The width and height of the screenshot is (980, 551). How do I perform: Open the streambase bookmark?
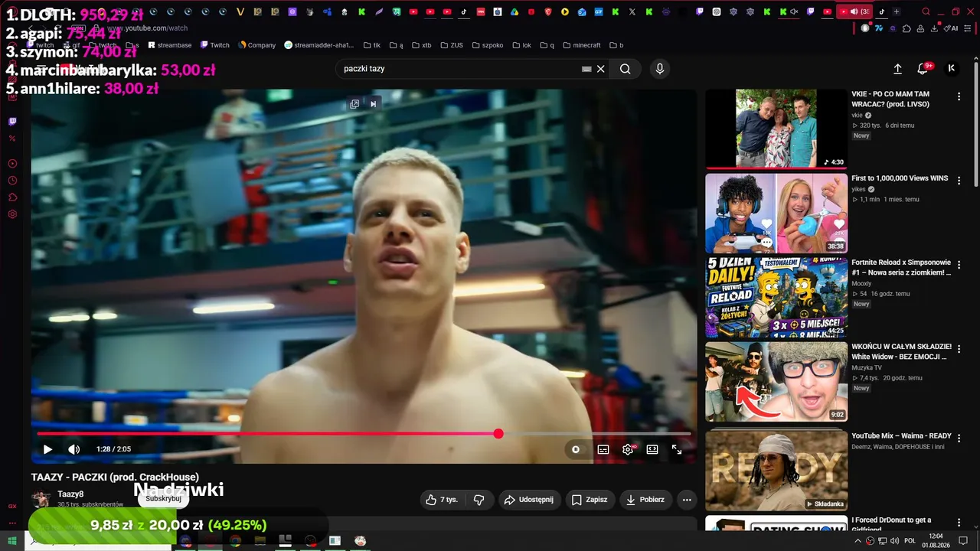click(170, 45)
